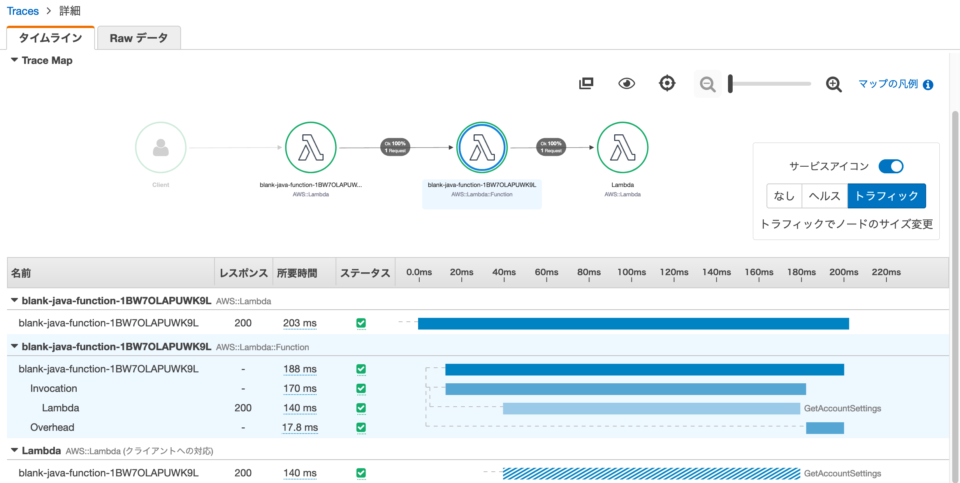The image size is (960, 483).
Task: Click the Overhead timeline bar
Action: point(825,428)
